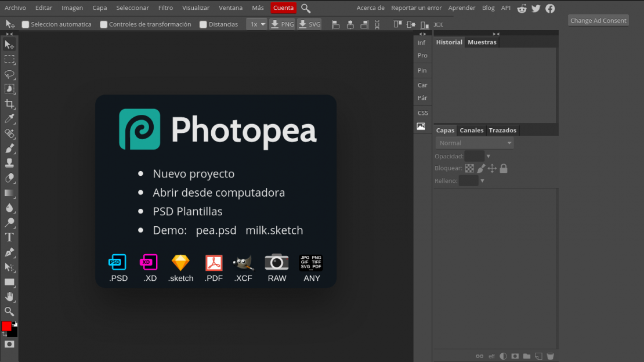The image size is (644, 362).
Task: Click the red foreground color swatch
Action: (7, 327)
